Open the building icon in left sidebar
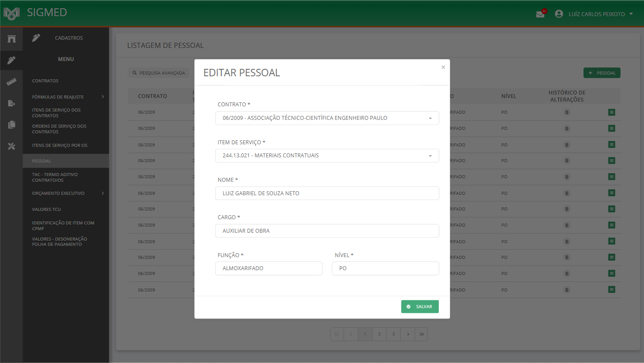Viewport: 644px width, 363px height. 11,39
